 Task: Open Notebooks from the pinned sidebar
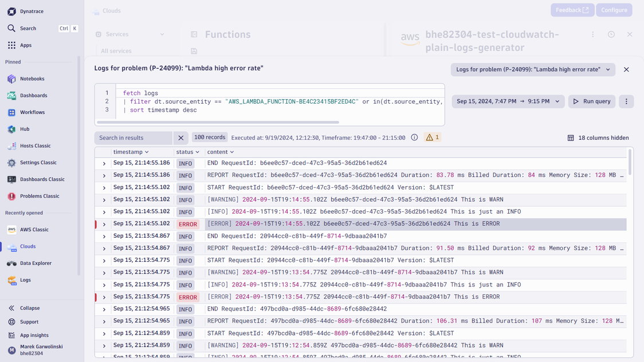pyautogui.click(x=32, y=79)
